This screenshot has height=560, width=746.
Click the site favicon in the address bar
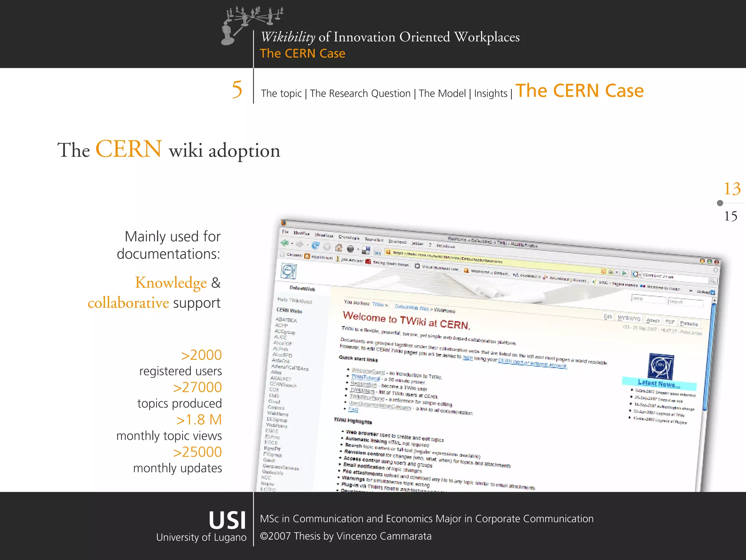[x=388, y=252]
